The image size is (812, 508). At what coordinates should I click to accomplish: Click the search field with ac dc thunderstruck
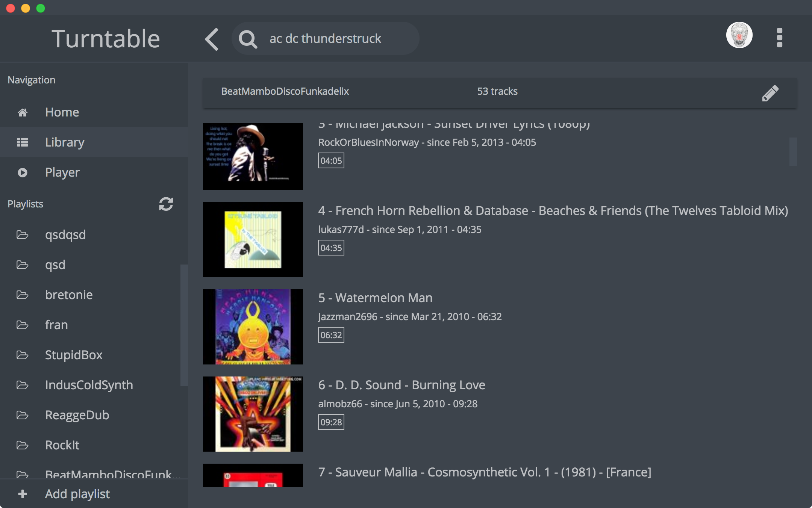click(326, 38)
